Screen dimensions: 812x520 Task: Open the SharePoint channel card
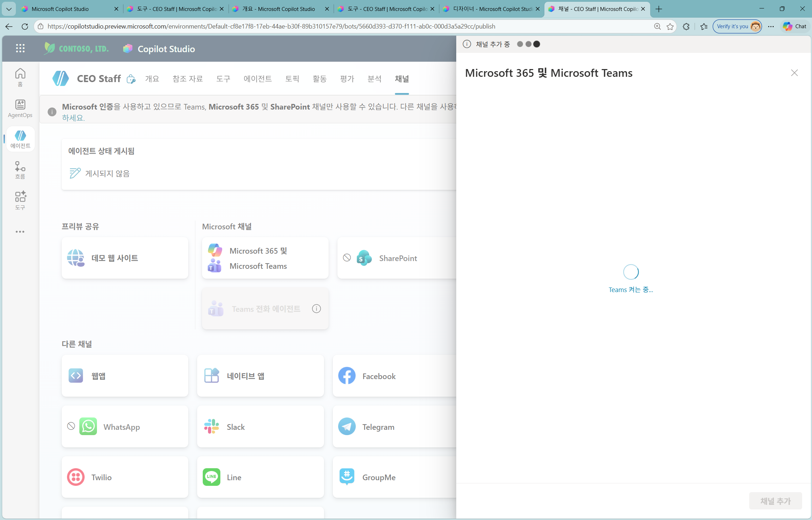point(397,258)
